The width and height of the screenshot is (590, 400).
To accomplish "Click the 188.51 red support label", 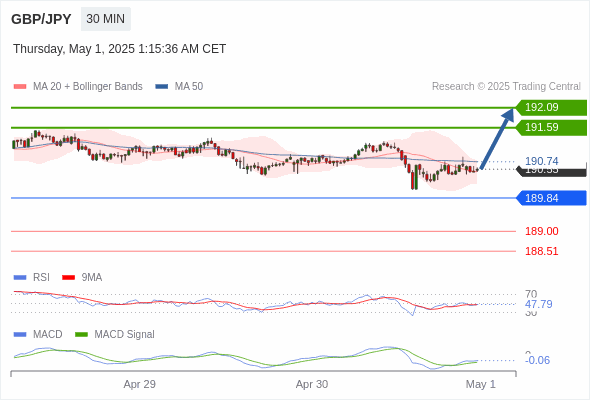I will point(541,251).
